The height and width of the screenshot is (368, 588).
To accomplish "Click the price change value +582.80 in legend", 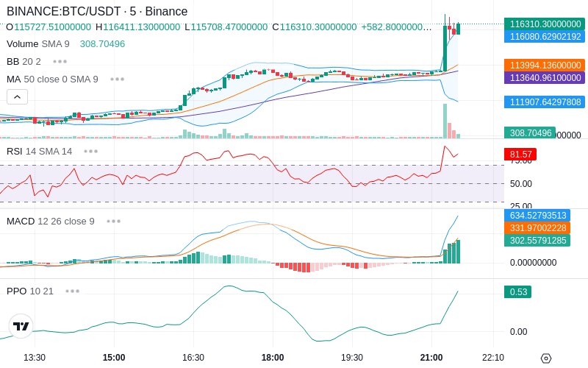I will [396, 27].
